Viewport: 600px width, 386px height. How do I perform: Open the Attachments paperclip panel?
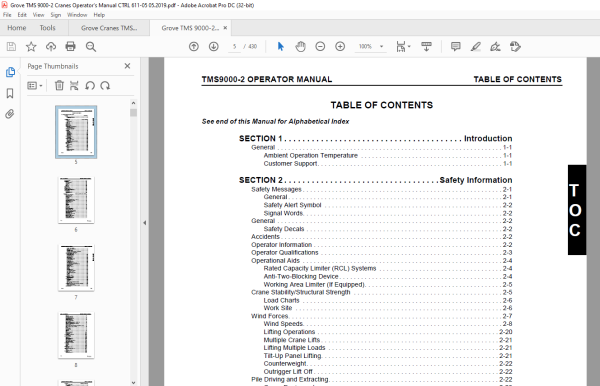[x=10, y=114]
